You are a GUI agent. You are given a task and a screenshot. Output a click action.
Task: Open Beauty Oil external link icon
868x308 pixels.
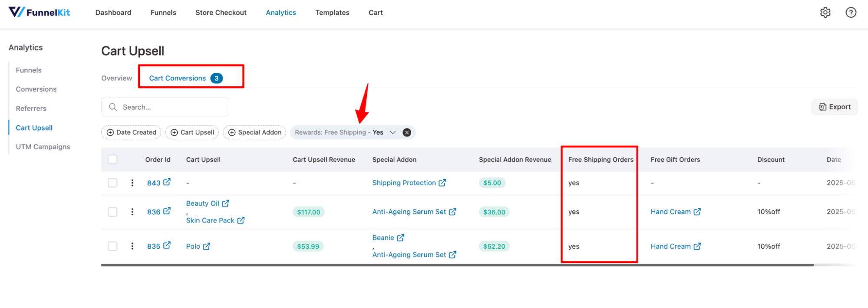coord(225,203)
